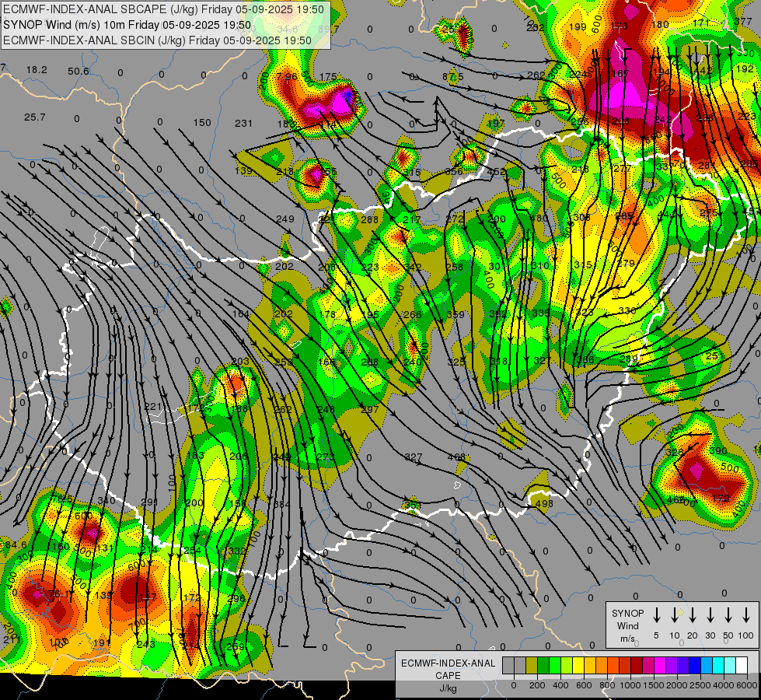Click the map value '164'
The image size is (761, 700).
point(241,314)
